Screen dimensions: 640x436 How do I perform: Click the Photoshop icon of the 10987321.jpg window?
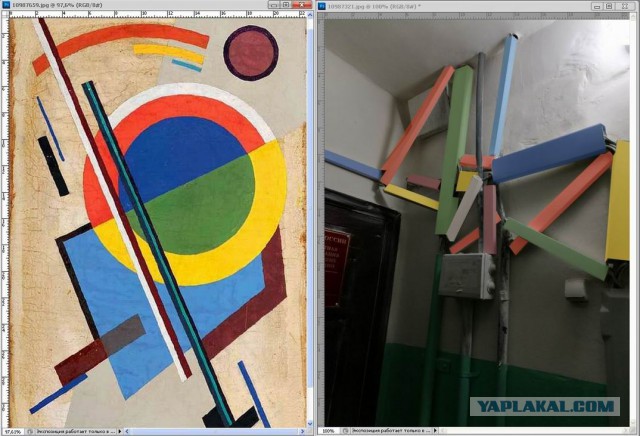[322, 6]
